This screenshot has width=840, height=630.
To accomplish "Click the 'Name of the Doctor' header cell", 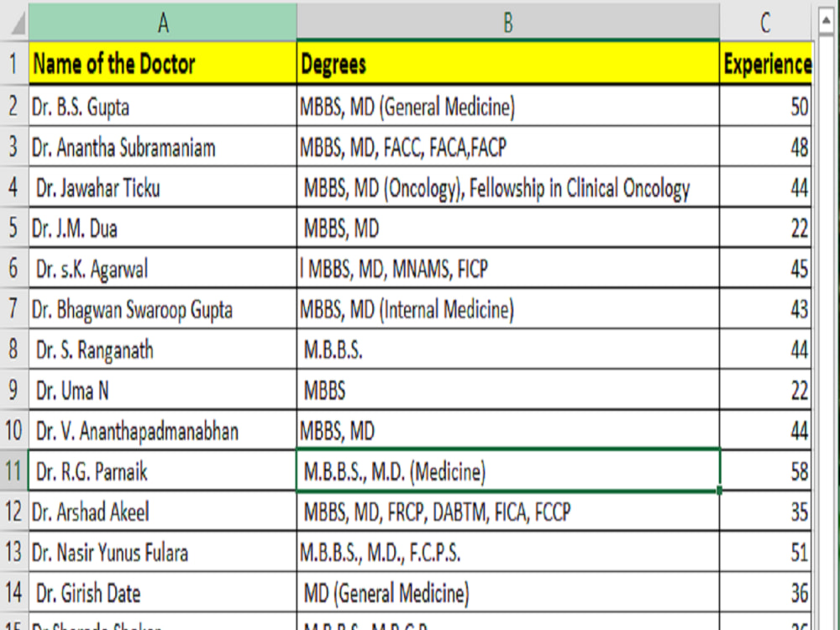I will (x=163, y=63).
